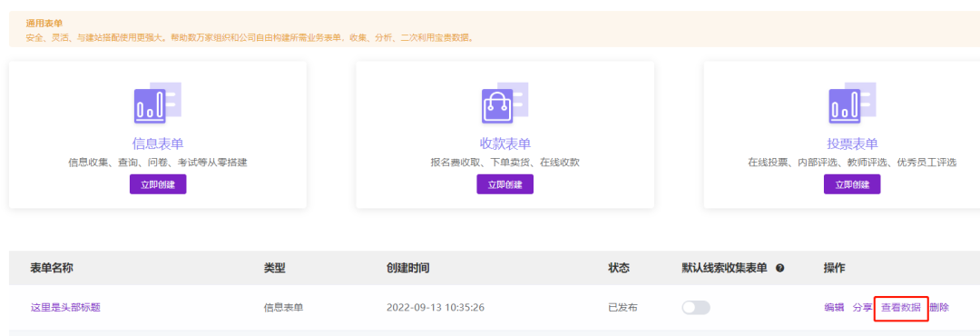
Task: Click the 表单名称 column header
Action: (52, 268)
